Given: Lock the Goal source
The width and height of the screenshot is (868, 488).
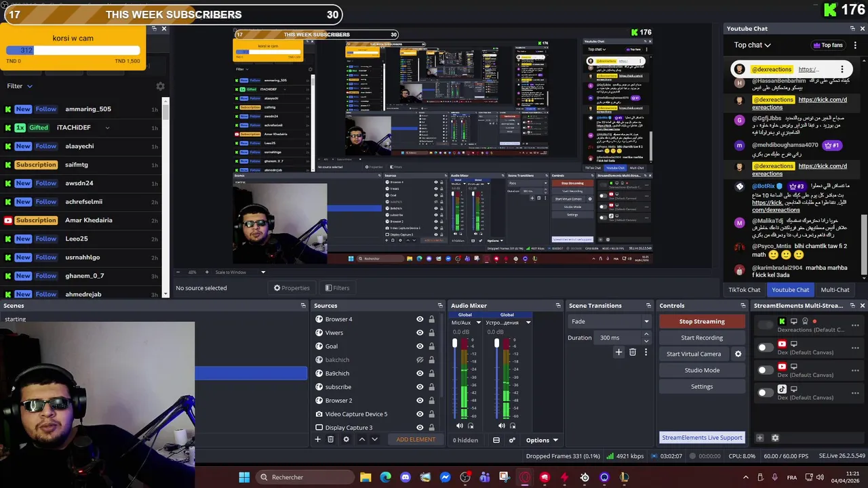Looking at the screenshot, I should (x=431, y=346).
